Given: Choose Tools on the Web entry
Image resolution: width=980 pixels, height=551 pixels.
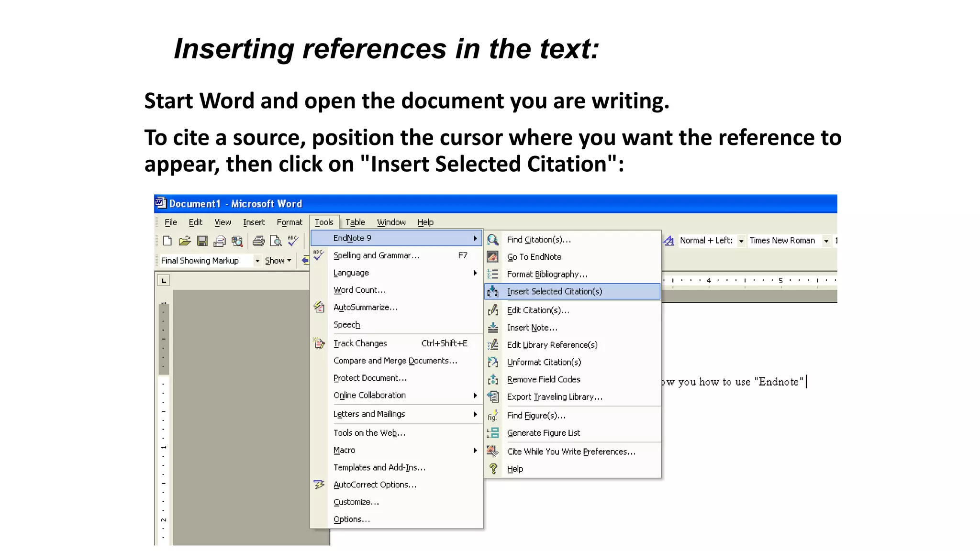Looking at the screenshot, I should click(396, 433).
